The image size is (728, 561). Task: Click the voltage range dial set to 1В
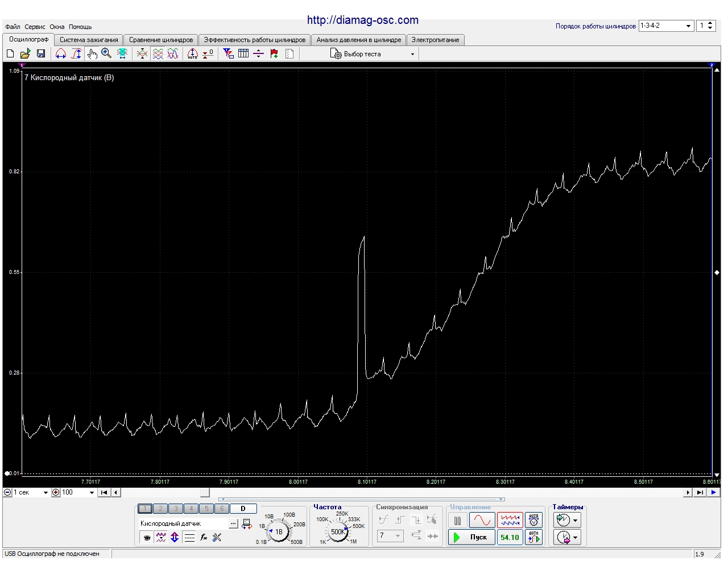[279, 532]
